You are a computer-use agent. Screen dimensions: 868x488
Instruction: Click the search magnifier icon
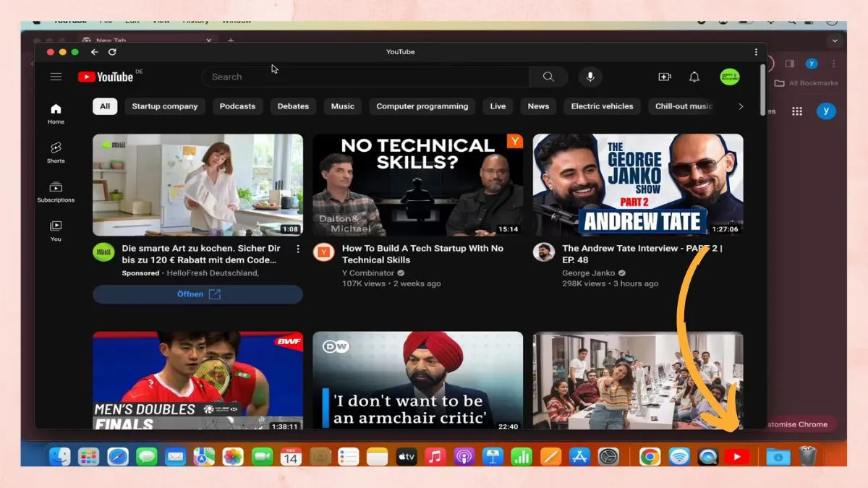click(x=548, y=77)
